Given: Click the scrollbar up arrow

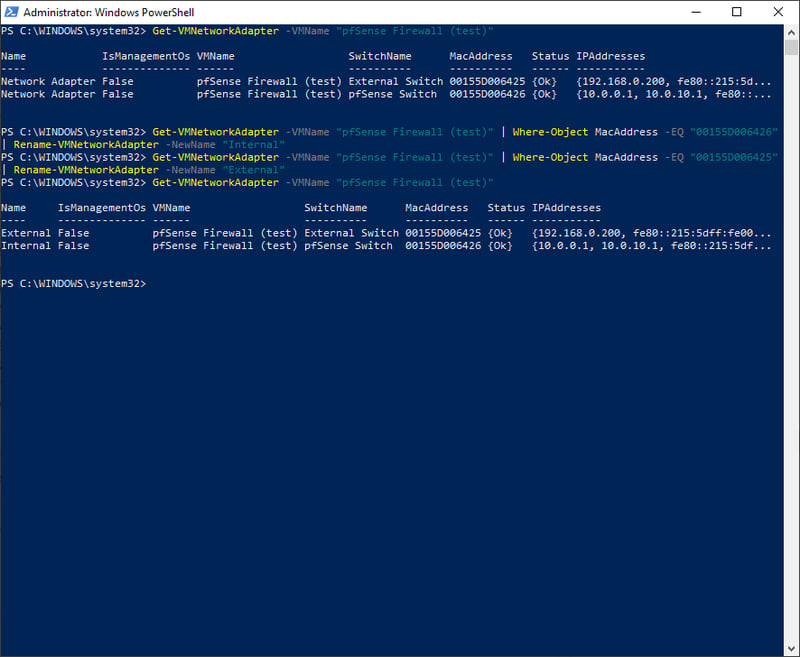Looking at the screenshot, I should [790, 32].
